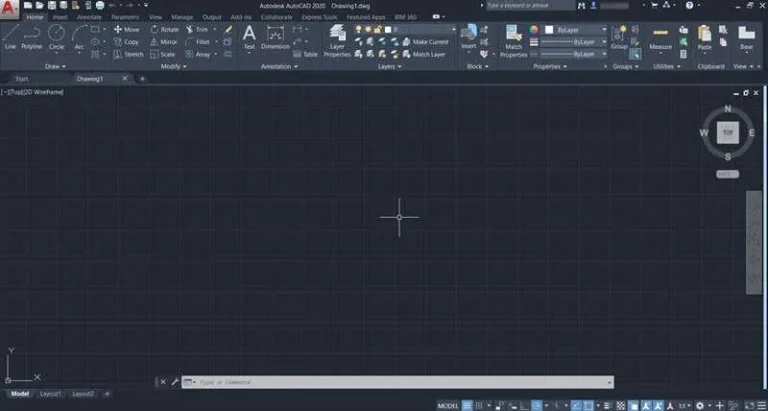Switch to the Layout1 tab
The width and height of the screenshot is (768, 411).
(x=51, y=393)
